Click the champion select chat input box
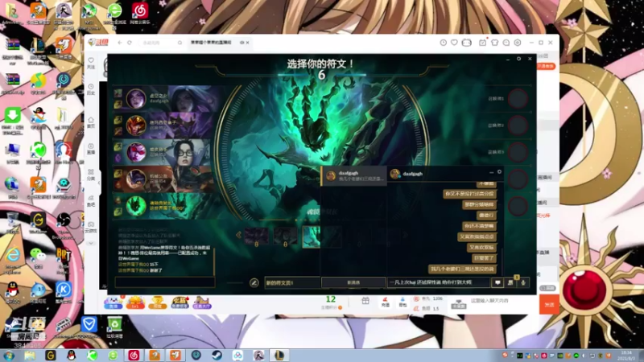 [165, 282]
